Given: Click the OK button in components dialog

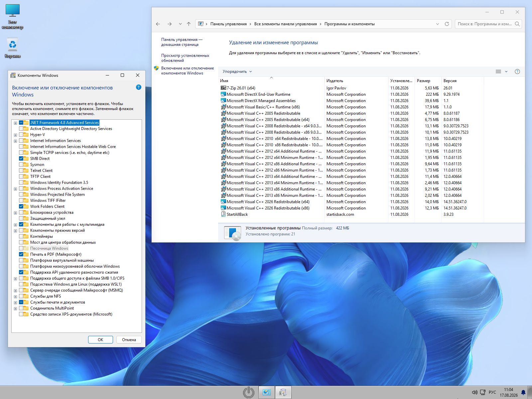Looking at the screenshot, I should (100, 340).
